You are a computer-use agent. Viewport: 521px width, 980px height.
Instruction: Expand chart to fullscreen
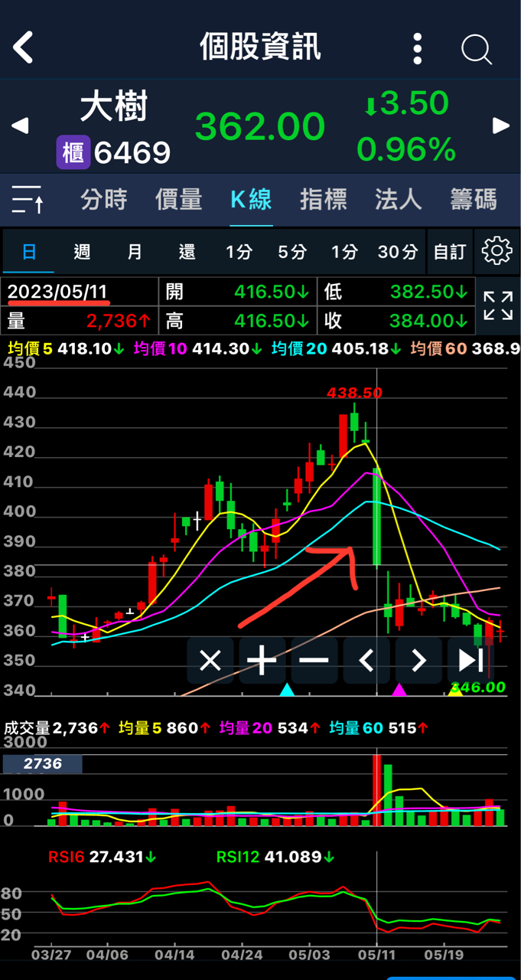pos(498,305)
